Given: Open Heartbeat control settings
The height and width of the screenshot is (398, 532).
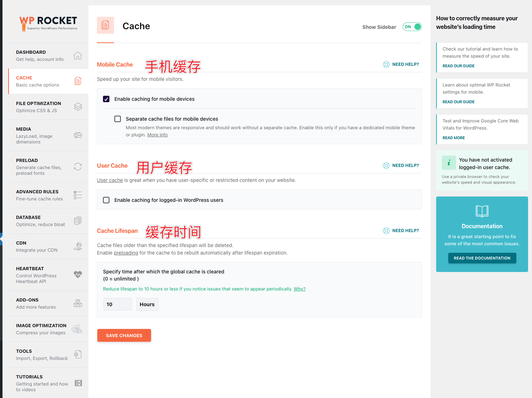Looking at the screenshot, I should coord(48,275).
